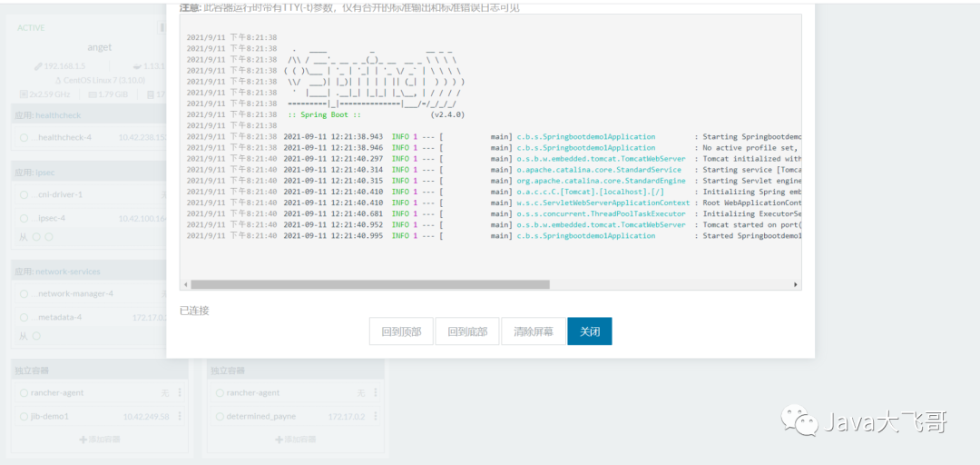
Task: Click the metadata-4 state circle icon
Action: coord(24,317)
